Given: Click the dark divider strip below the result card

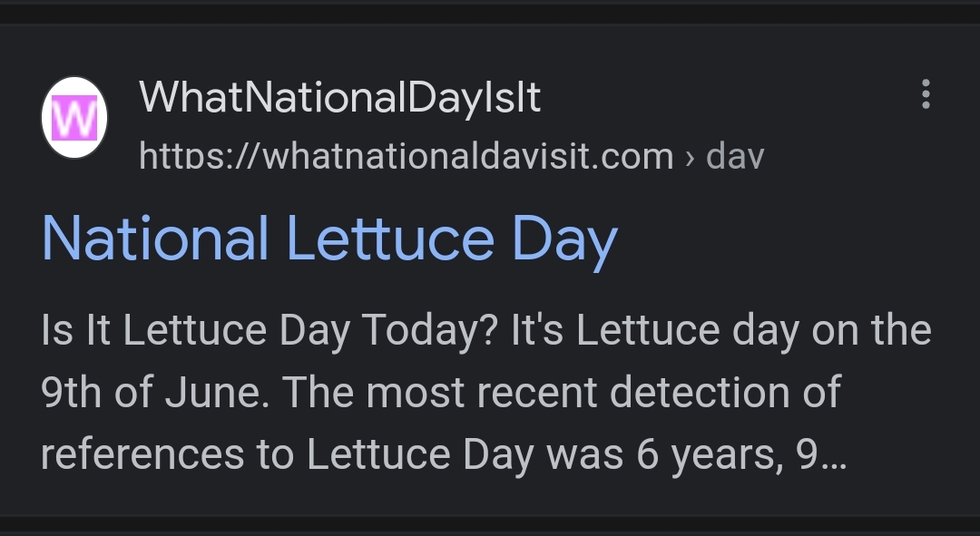Looking at the screenshot, I should (x=490, y=523).
